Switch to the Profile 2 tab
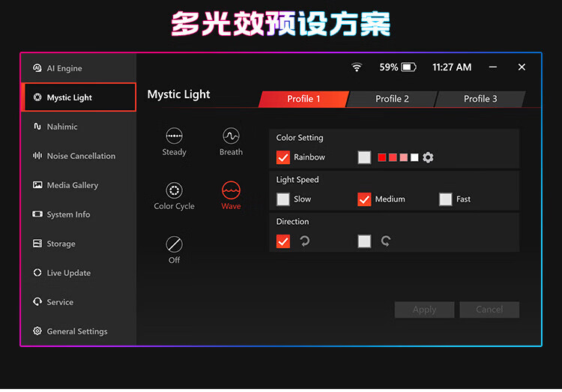 tap(392, 99)
